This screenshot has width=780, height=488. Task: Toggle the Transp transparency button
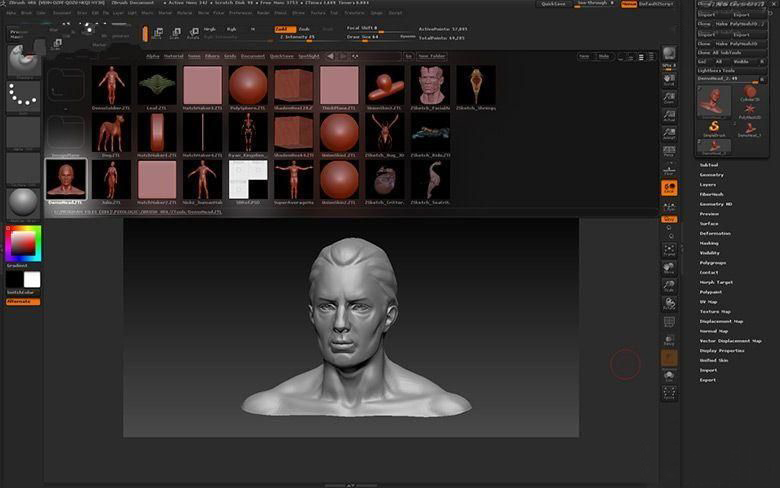pos(669,340)
